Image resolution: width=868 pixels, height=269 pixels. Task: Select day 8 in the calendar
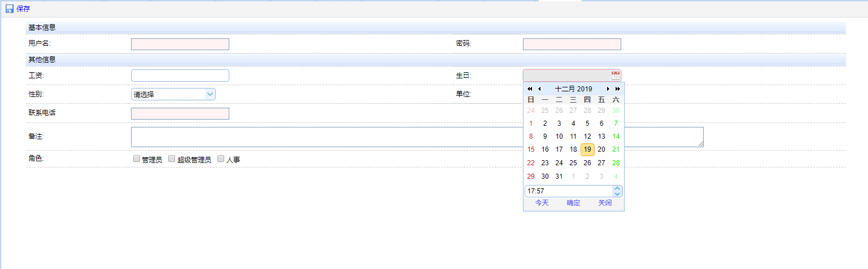(531, 136)
